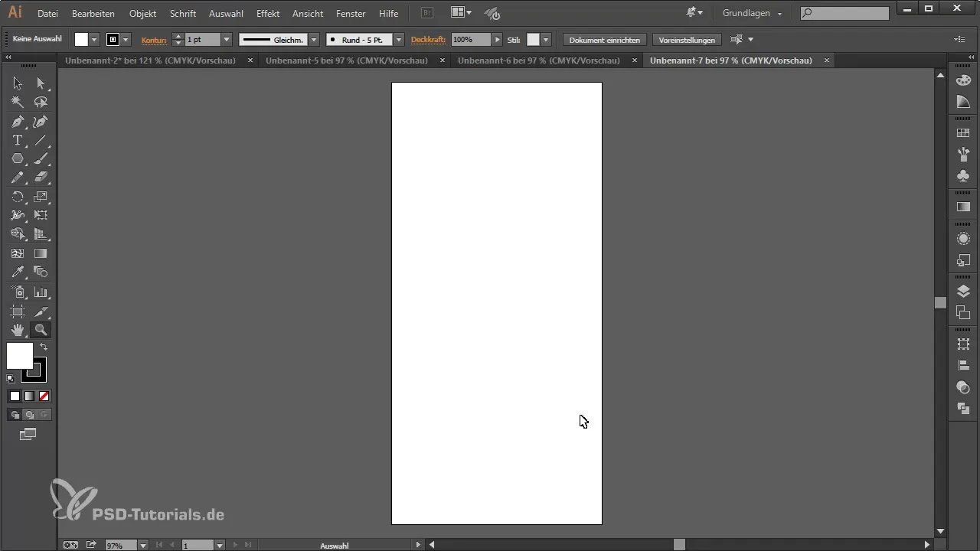The width and height of the screenshot is (980, 551).
Task: Open the Layers panel
Action: (964, 291)
